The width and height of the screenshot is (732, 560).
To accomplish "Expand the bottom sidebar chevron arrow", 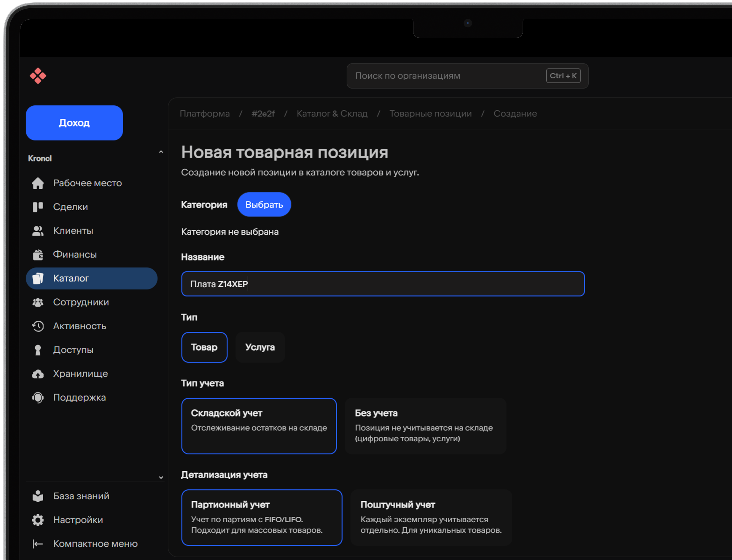I will [x=161, y=477].
